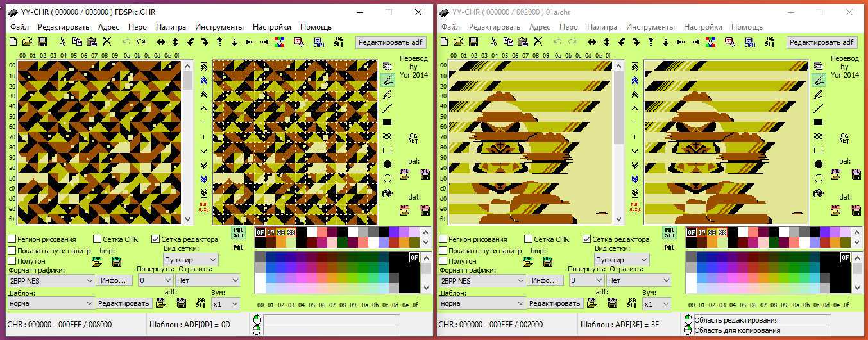
Task: Uncheck 'Сетка редактора' in the 01a.chr window
Action: (587, 239)
